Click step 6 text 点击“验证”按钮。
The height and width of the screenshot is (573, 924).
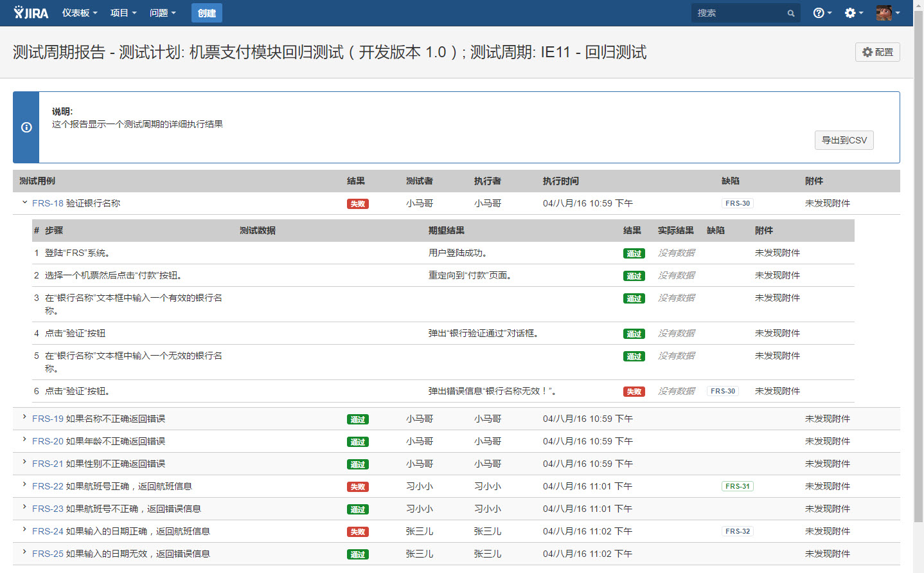[79, 391]
